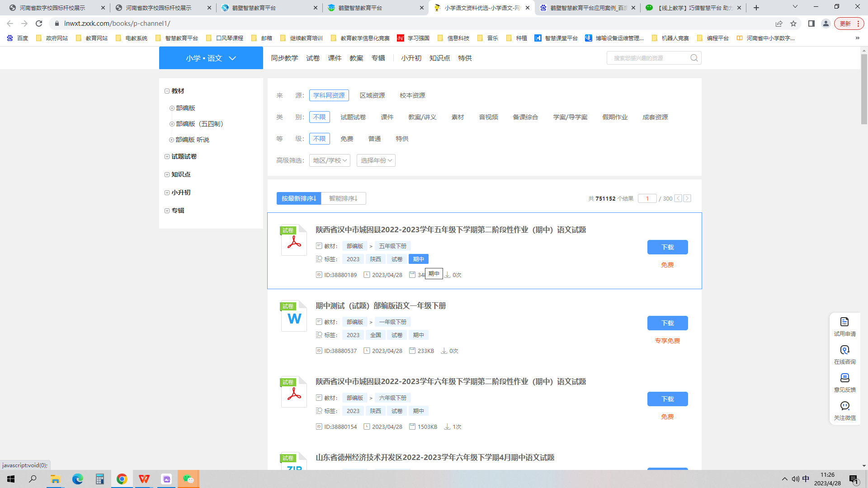The width and height of the screenshot is (868, 488).
Task: Open the 在线咨询 chat icon
Action: pyautogui.click(x=844, y=350)
